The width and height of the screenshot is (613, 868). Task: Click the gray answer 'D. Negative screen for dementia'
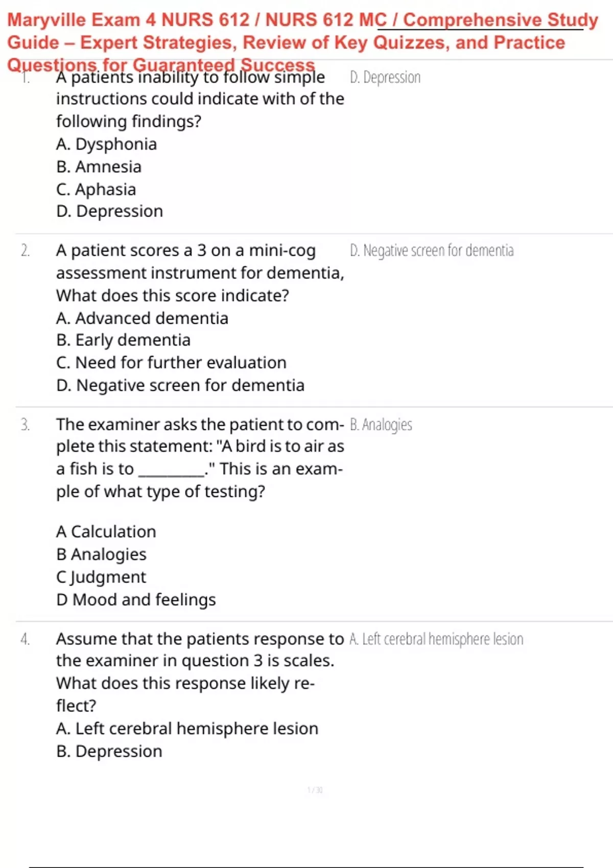tap(432, 251)
